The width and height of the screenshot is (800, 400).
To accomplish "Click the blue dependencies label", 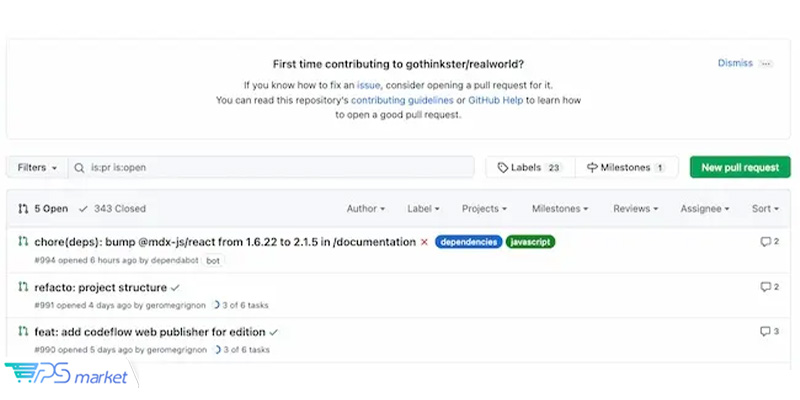I will pyautogui.click(x=469, y=242).
